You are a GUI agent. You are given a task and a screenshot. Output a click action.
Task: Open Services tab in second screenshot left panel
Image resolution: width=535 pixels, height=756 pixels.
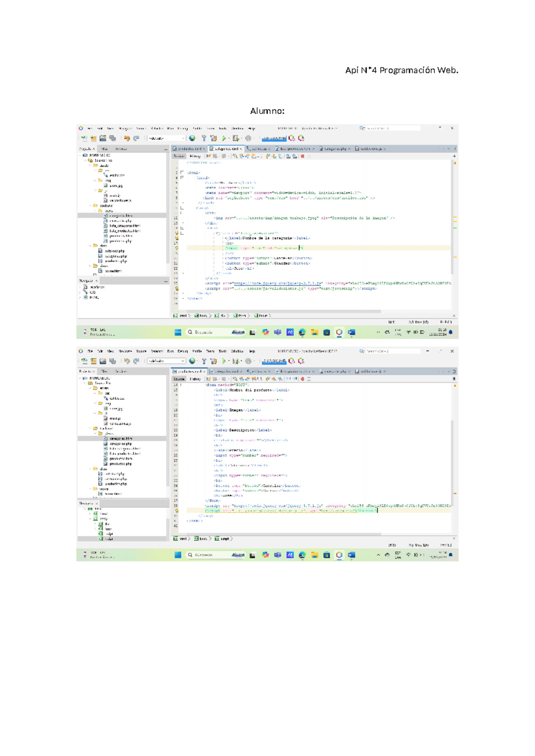click(x=120, y=371)
